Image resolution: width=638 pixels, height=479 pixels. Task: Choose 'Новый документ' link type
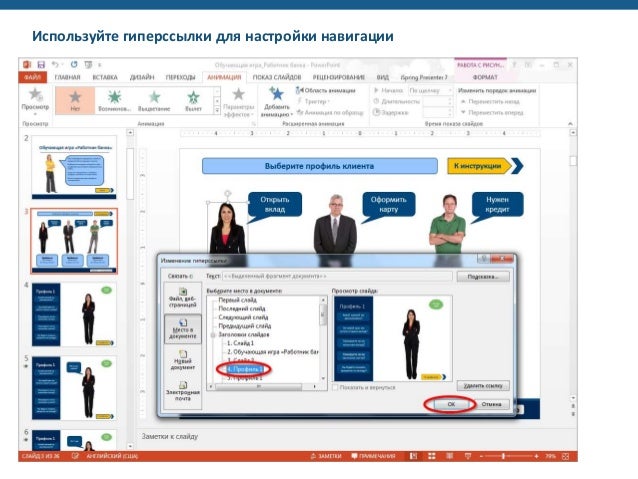point(183,360)
